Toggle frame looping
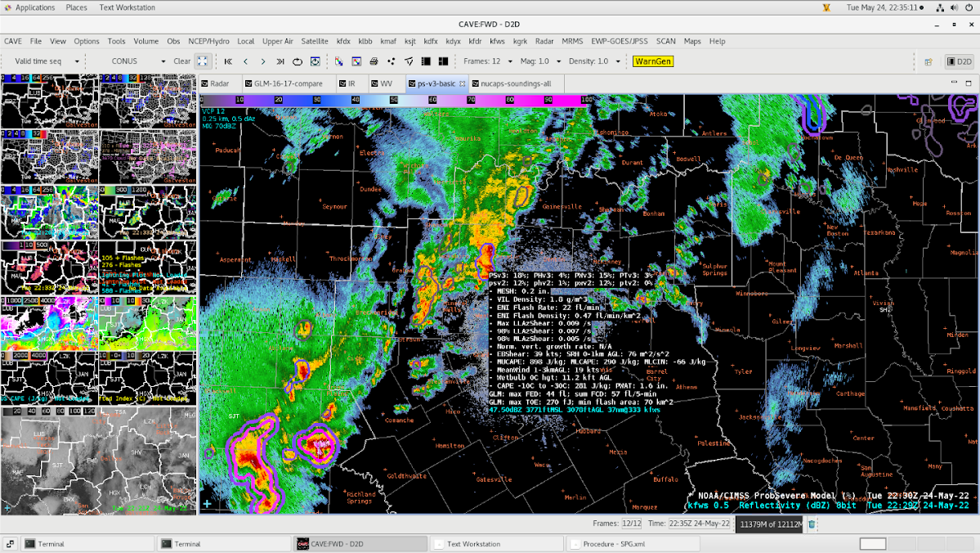 click(298, 61)
